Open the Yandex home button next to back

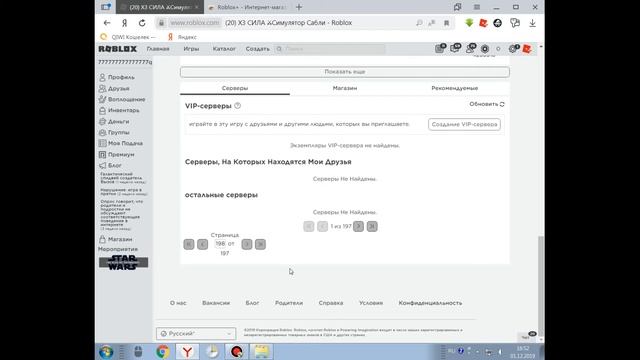(124, 23)
